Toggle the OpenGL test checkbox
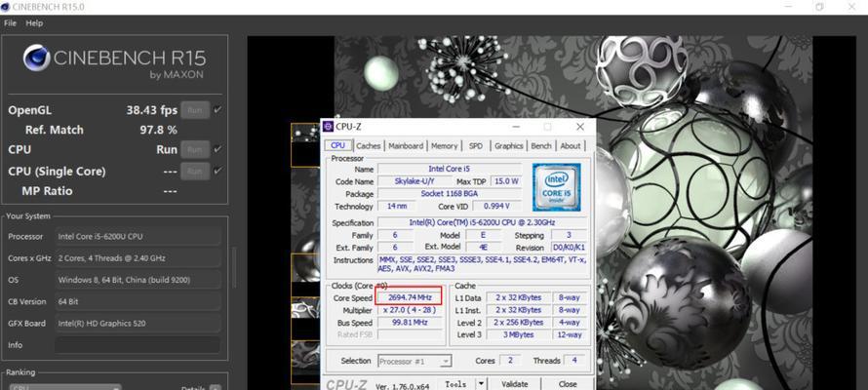This screenshot has width=868, height=390. [217, 110]
